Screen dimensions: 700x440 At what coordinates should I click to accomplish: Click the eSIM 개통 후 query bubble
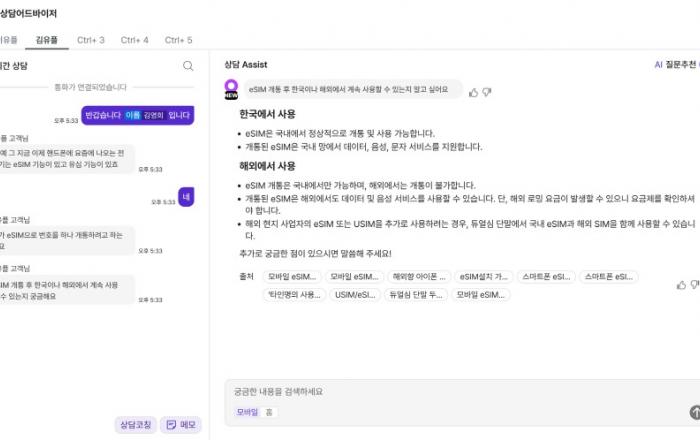353,89
